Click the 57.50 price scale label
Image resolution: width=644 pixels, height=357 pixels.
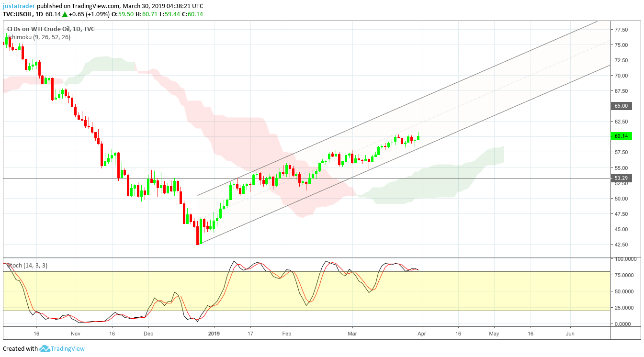621,152
